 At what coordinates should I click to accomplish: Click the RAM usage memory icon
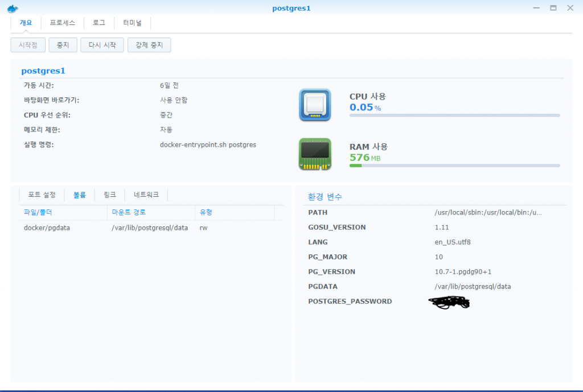(x=315, y=154)
